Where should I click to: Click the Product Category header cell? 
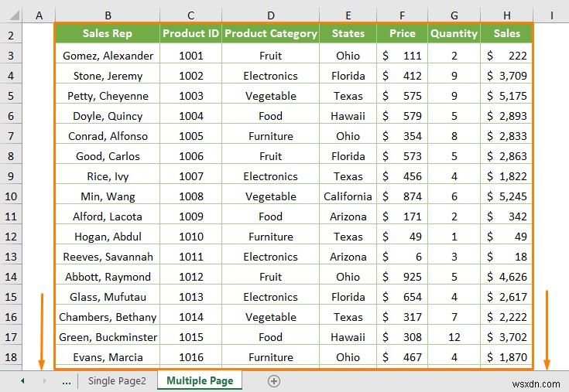pos(271,34)
